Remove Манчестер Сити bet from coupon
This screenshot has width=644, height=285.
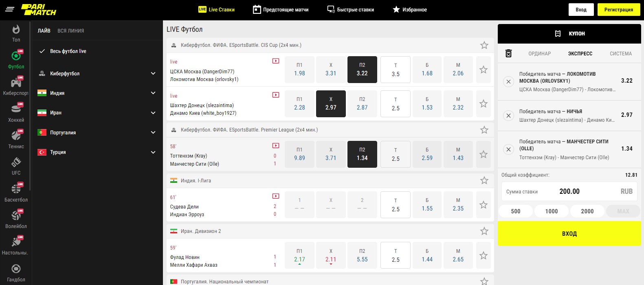(x=508, y=149)
